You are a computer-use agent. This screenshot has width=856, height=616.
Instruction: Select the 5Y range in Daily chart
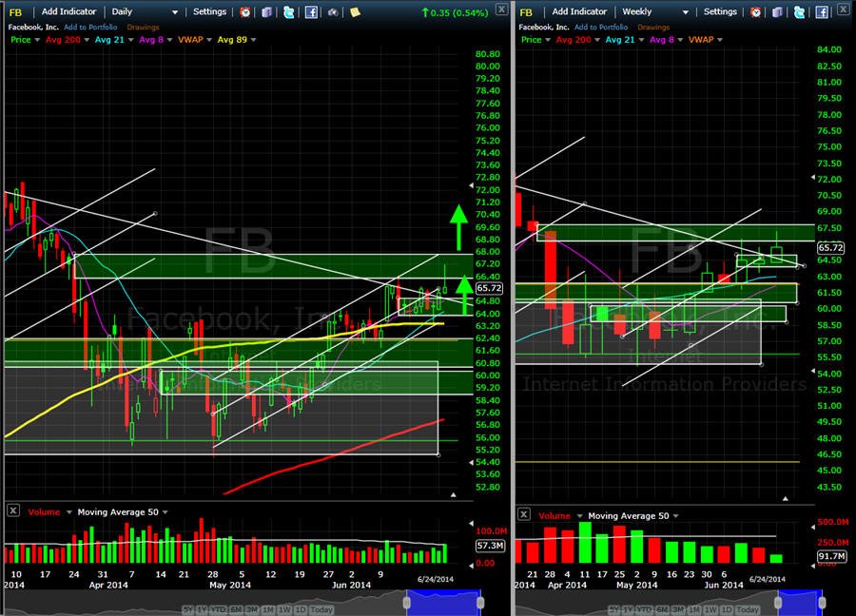click(186, 609)
